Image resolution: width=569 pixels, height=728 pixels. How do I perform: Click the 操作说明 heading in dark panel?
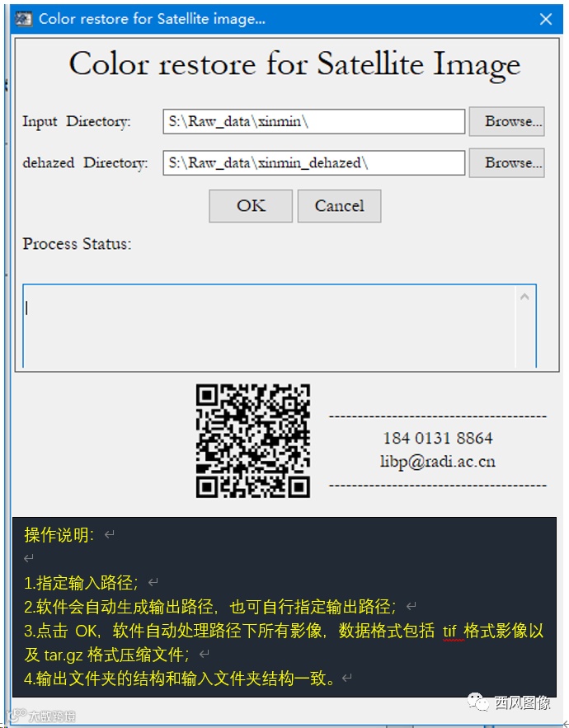[x=59, y=535]
